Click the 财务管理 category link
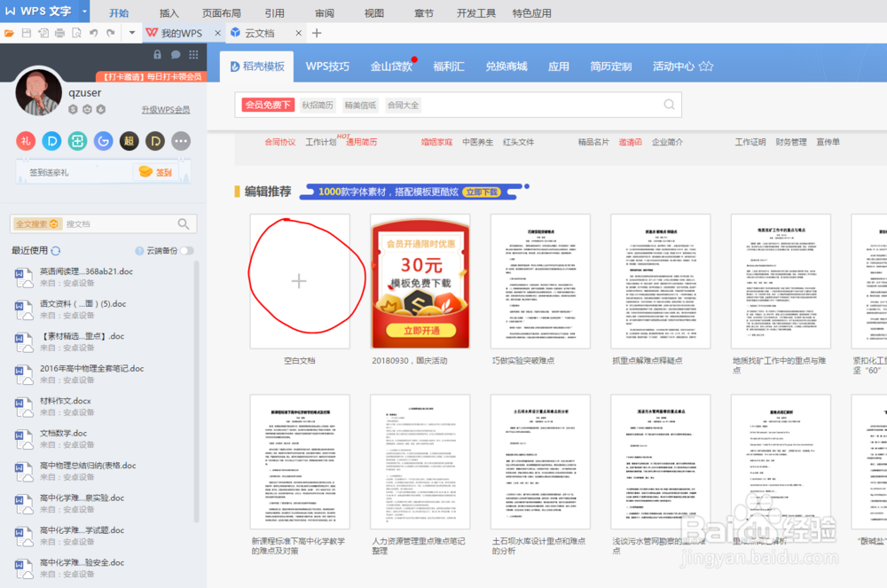This screenshot has width=887, height=588. (x=791, y=142)
